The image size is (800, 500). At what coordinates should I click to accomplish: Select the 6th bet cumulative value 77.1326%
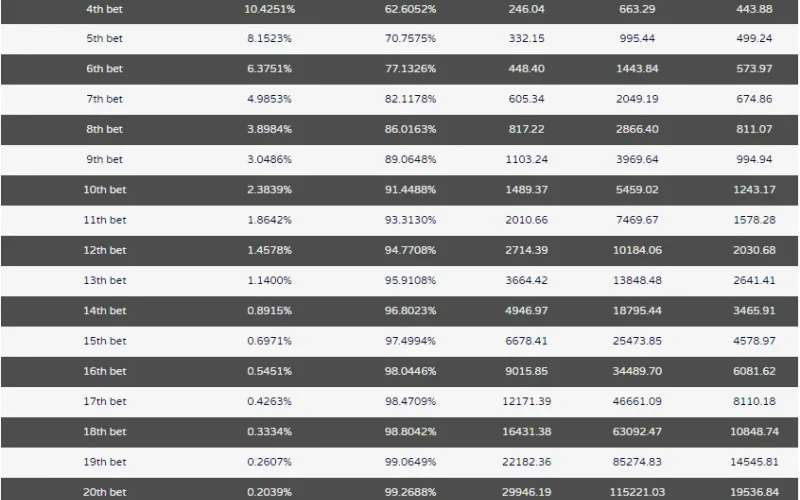[410, 68]
